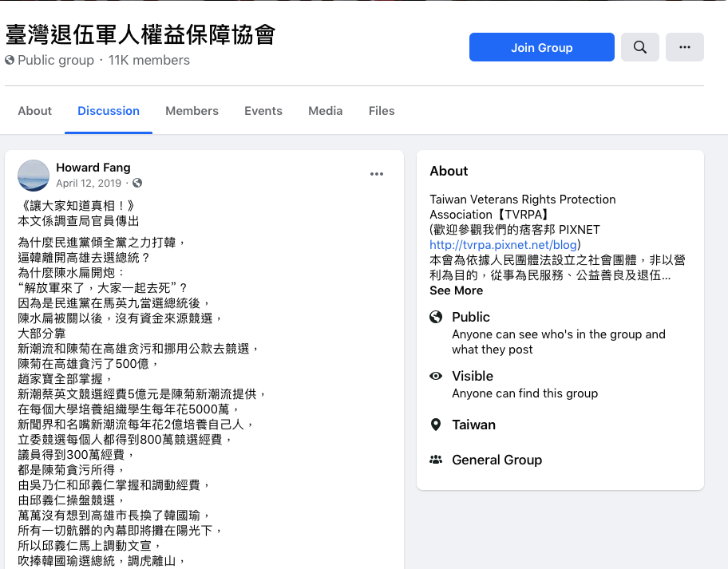Viewport: 728px width, 569px height.
Task: Click the About panel heading
Action: pos(449,172)
